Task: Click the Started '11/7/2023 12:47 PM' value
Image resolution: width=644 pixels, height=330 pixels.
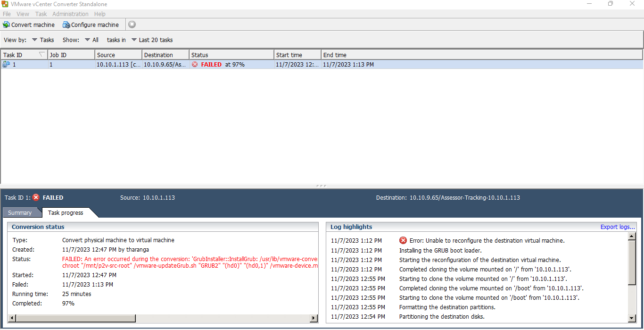Action: tap(89, 275)
